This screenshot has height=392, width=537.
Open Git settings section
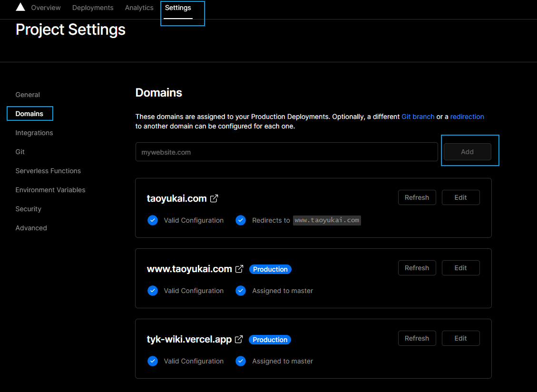click(20, 151)
